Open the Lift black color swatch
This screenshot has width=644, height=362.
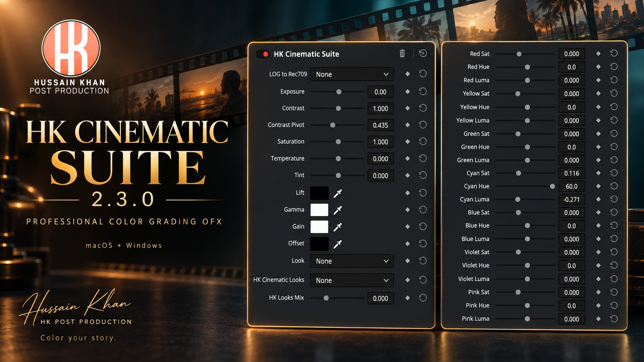(319, 193)
